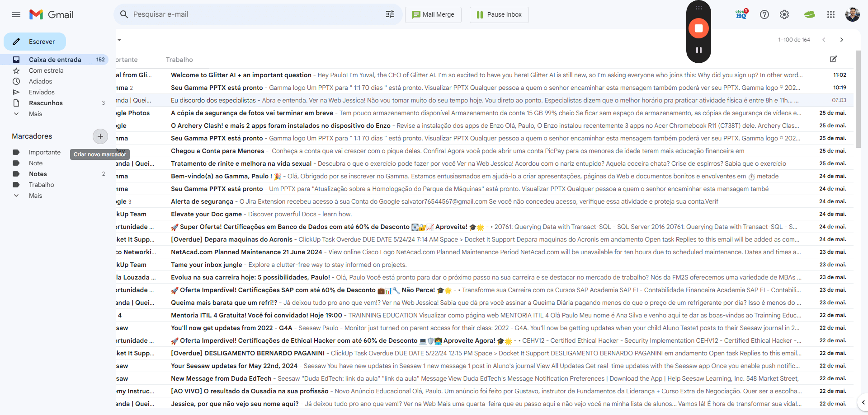Click the search magnifier icon
868x415 pixels.
[124, 14]
